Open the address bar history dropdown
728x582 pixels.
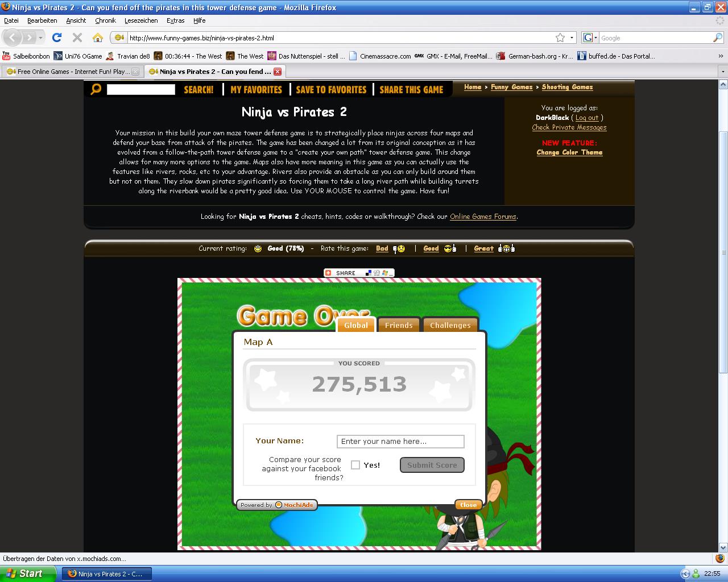tap(572, 38)
